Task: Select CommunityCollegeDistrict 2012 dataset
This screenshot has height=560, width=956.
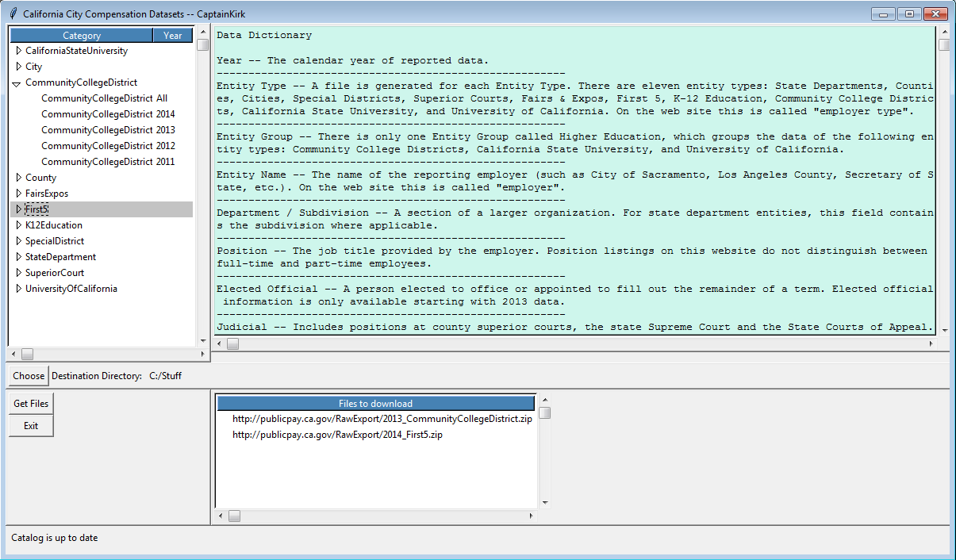Action: (108, 146)
